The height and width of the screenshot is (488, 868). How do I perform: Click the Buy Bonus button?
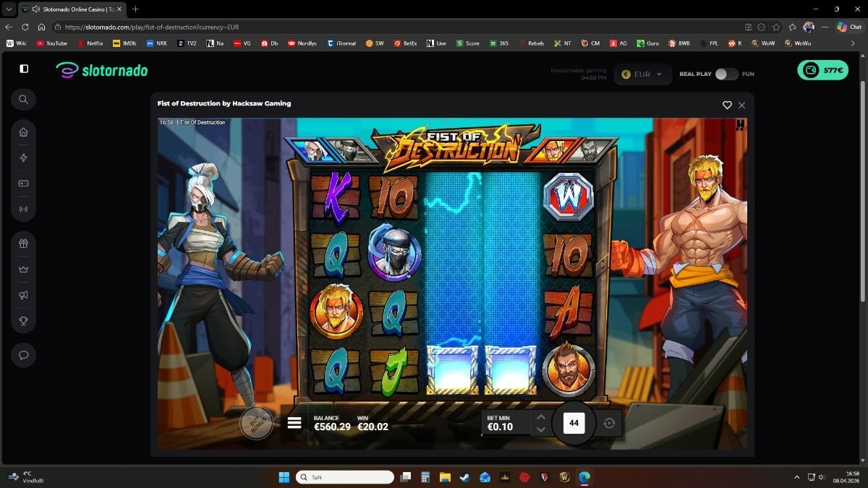[x=256, y=423]
